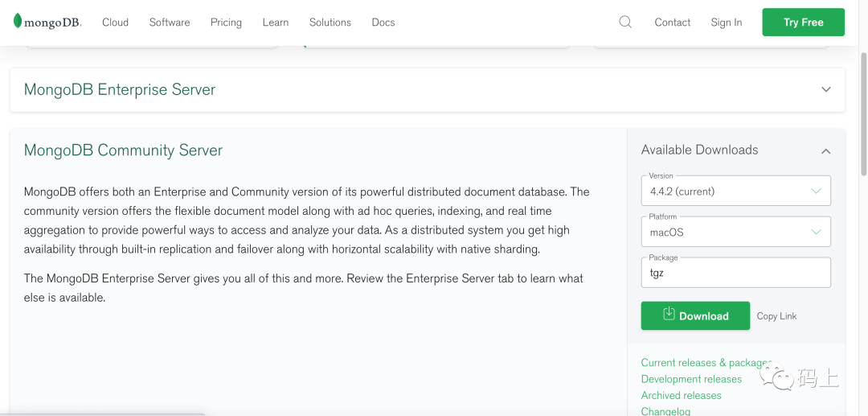
Task: Open the Learn menu
Action: point(275,23)
